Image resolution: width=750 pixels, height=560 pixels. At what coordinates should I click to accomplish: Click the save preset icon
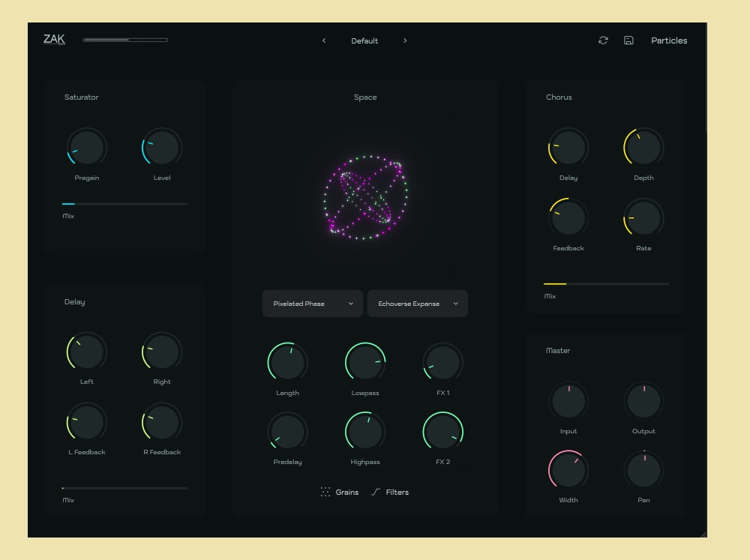(628, 40)
